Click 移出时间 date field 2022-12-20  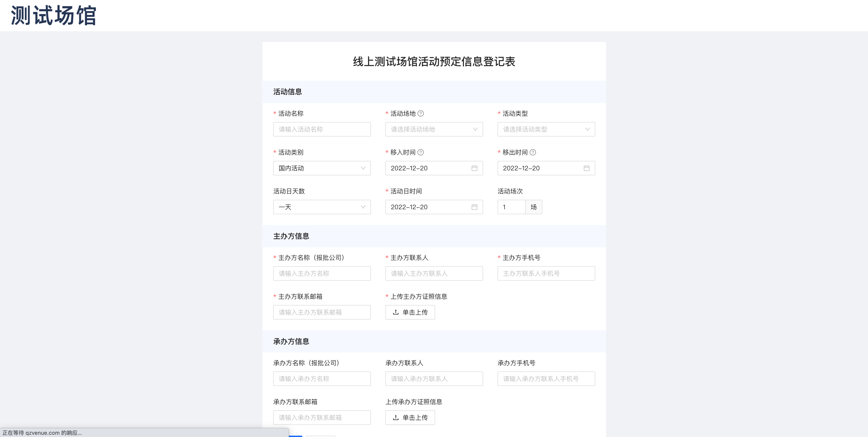click(546, 168)
